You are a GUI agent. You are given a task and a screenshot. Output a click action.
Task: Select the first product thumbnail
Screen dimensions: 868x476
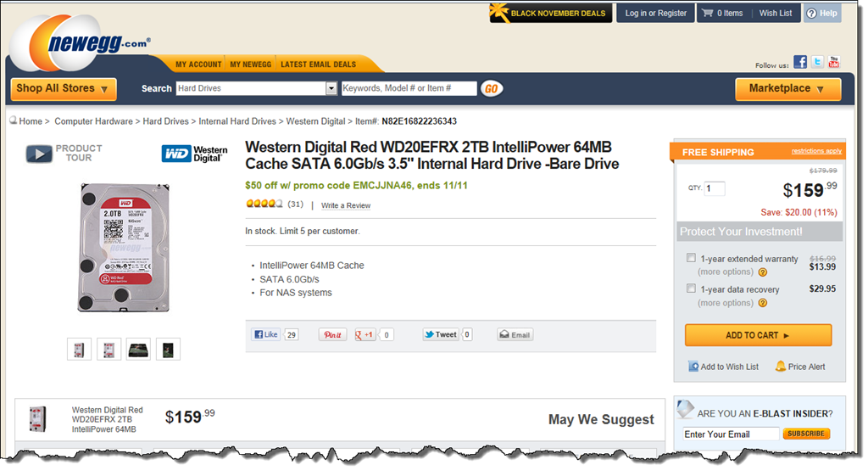coord(79,350)
